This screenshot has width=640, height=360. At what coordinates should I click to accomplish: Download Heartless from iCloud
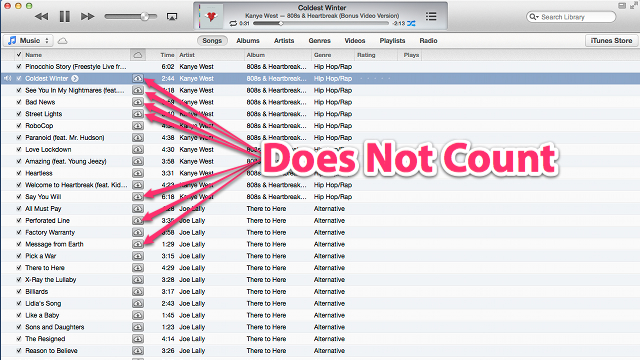pyautogui.click(x=138, y=173)
